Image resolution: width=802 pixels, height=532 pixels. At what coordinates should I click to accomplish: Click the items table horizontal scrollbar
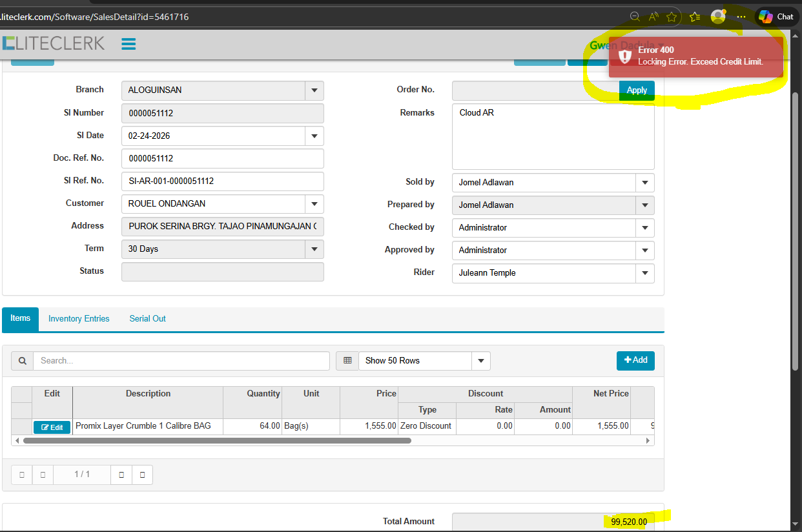[217, 441]
